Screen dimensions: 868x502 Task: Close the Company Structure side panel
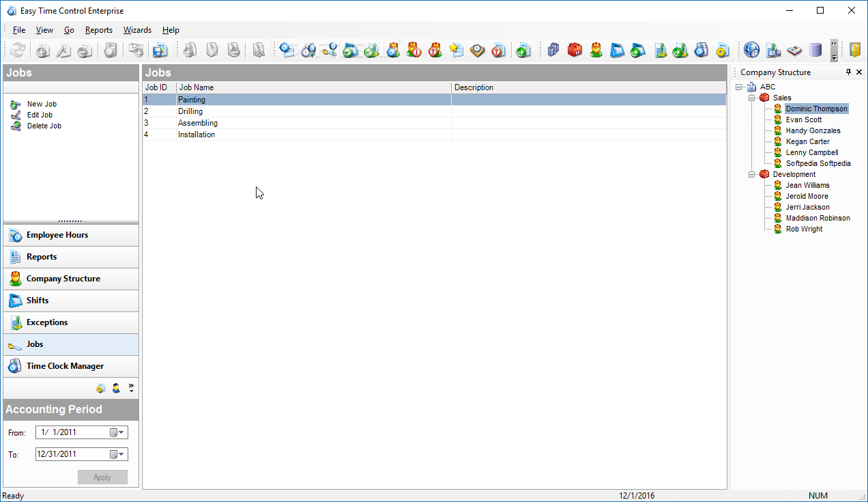pos(859,72)
